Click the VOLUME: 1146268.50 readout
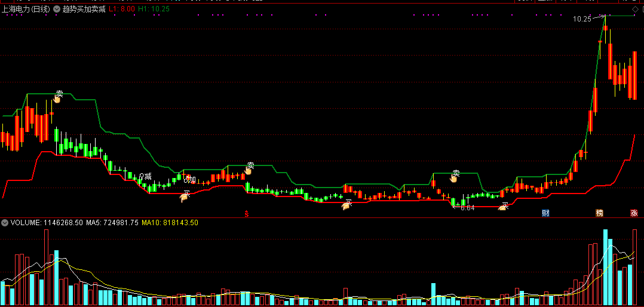Viewport: 644px width, 307px height. 46,223
